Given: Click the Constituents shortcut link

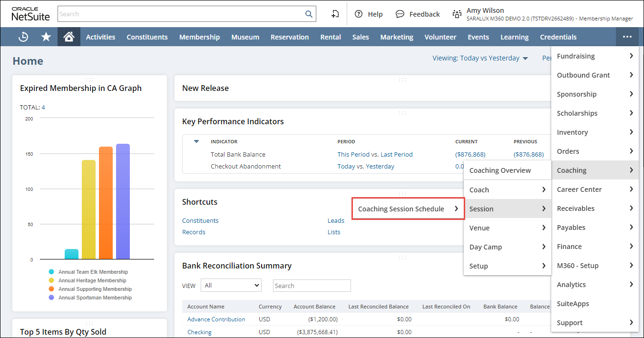Looking at the screenshot, I should pyautogui.click(x=200, y=221).
